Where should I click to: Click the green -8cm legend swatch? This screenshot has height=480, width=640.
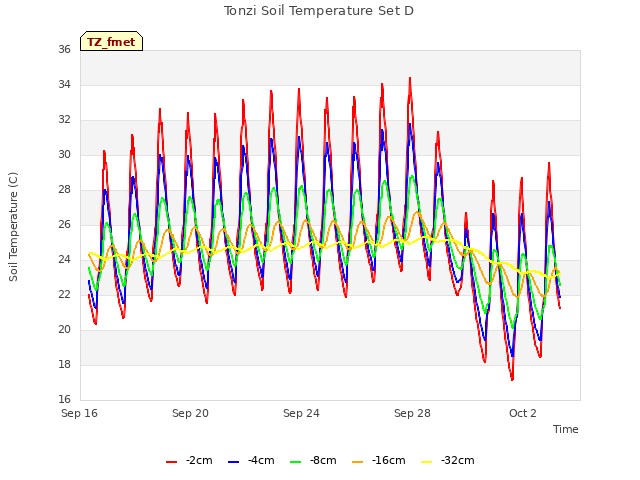(296, 462)
